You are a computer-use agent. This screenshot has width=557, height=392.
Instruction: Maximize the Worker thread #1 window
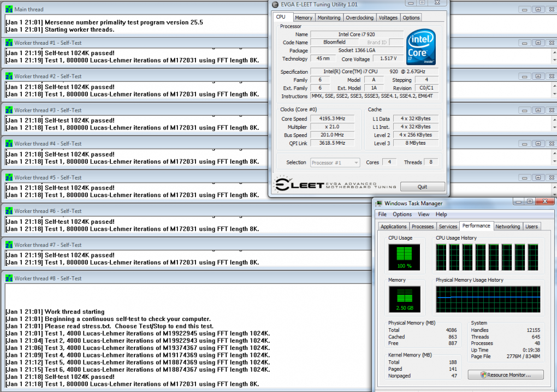pos(538,43)
